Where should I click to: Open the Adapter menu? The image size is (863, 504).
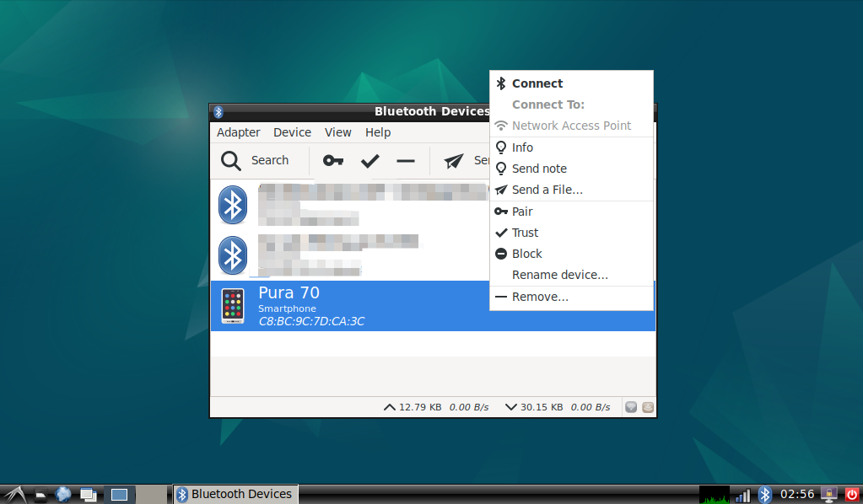[x=238, y=132]
